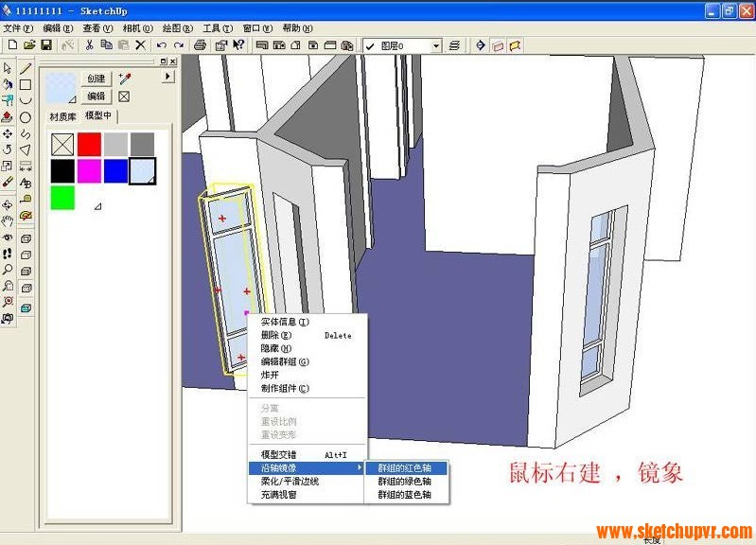Select the Text label tool
The width and height of the screenshot is (756, 545).
click(x=26, y=183)
